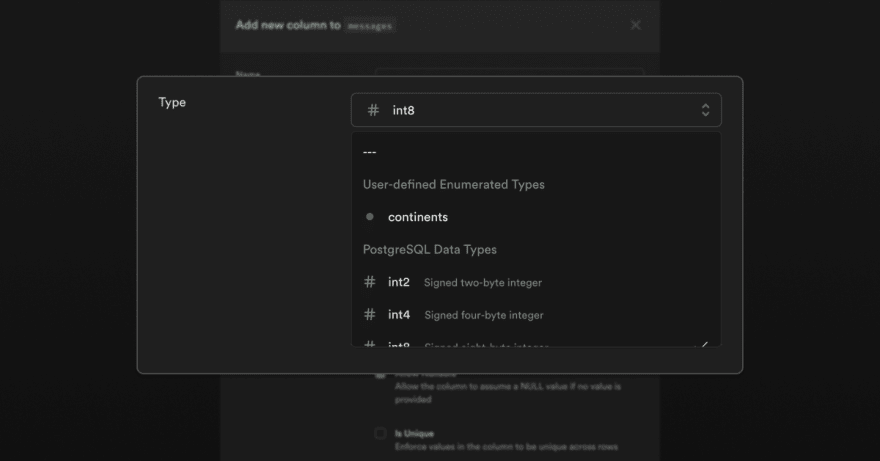Select the '---' empty type option
The height and width of the screenshot is (461, 880).
[x=536, y=152]
